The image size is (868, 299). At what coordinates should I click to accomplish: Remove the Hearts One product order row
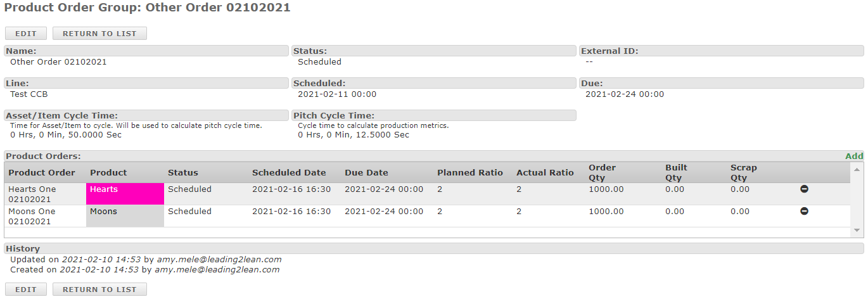coord(804,189)
